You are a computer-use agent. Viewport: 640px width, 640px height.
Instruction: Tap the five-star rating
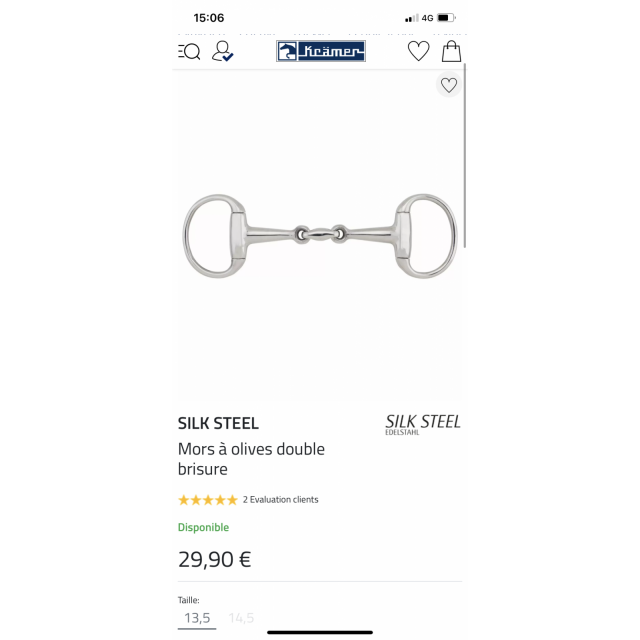point(208,500)
